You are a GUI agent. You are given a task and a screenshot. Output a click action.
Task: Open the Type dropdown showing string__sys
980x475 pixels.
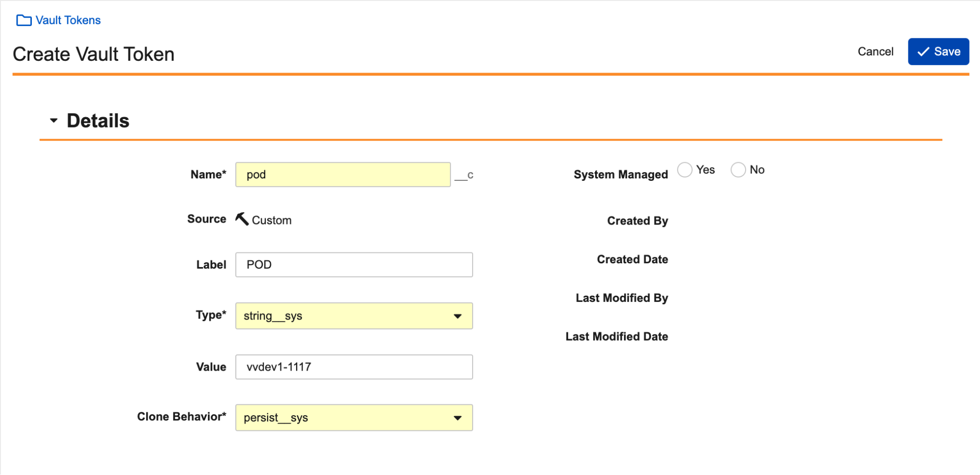click(x=353, y=316)
